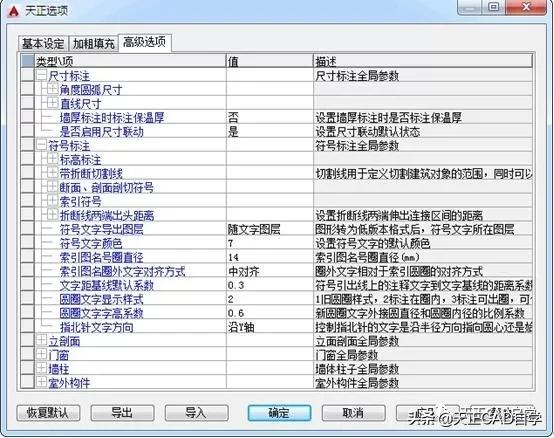The image size is (554, 438).
Task: Click the grid select-all corner cell
Action: [27, 61]
